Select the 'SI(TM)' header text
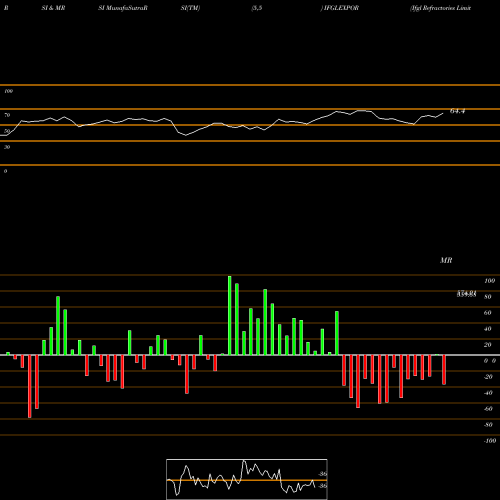Viewport: 500px width, 500px height. tap(190, 8)
